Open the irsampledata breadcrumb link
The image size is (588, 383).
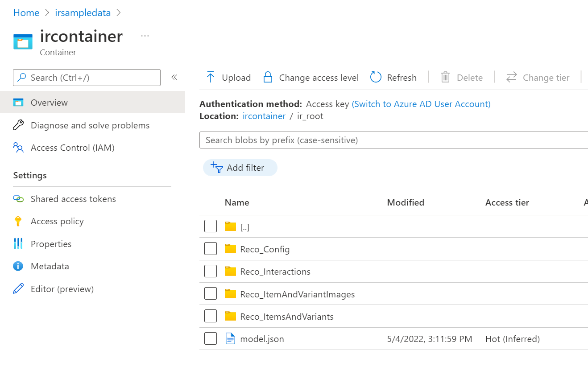click(83, 12)
